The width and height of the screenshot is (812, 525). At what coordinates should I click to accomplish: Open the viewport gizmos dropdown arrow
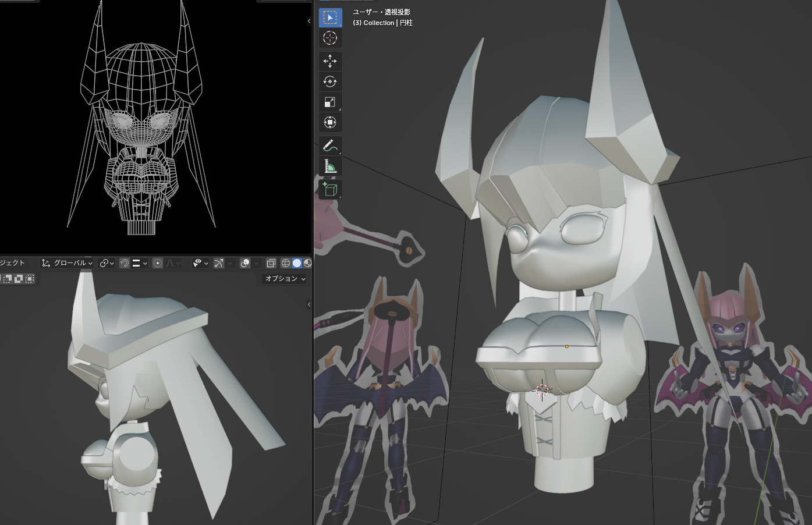(x=230, y=263)
